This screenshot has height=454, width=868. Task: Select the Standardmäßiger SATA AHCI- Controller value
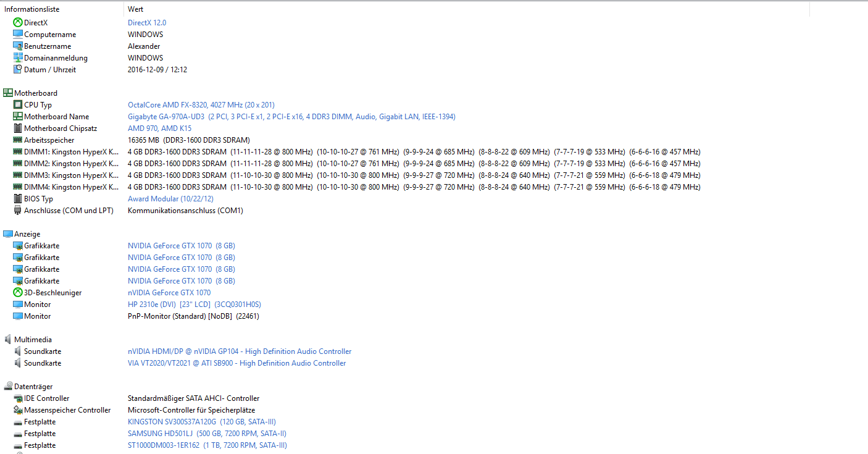193,398
